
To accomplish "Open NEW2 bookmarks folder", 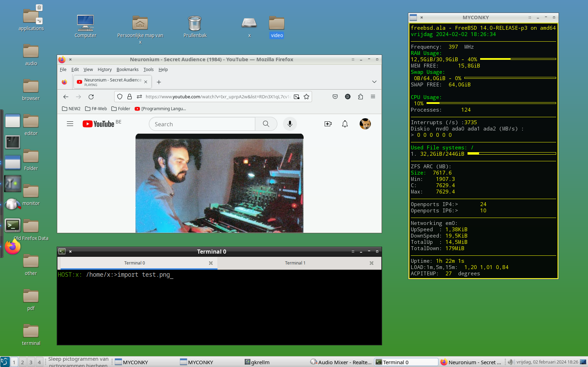I will point(71,109).
